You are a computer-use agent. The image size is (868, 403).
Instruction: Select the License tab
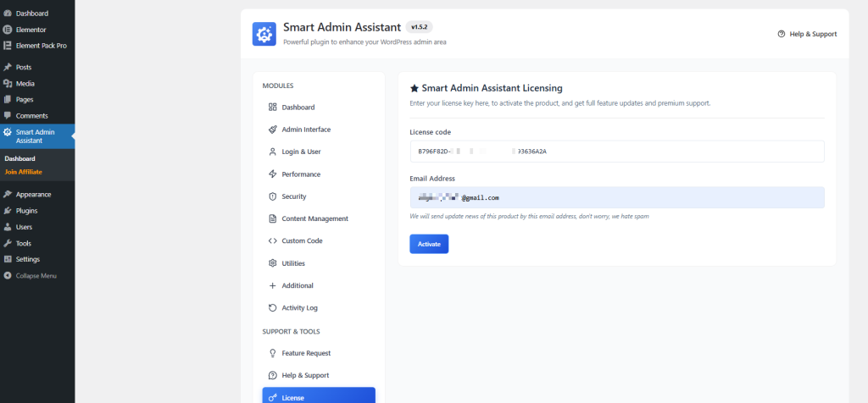[x=319, y=396]
